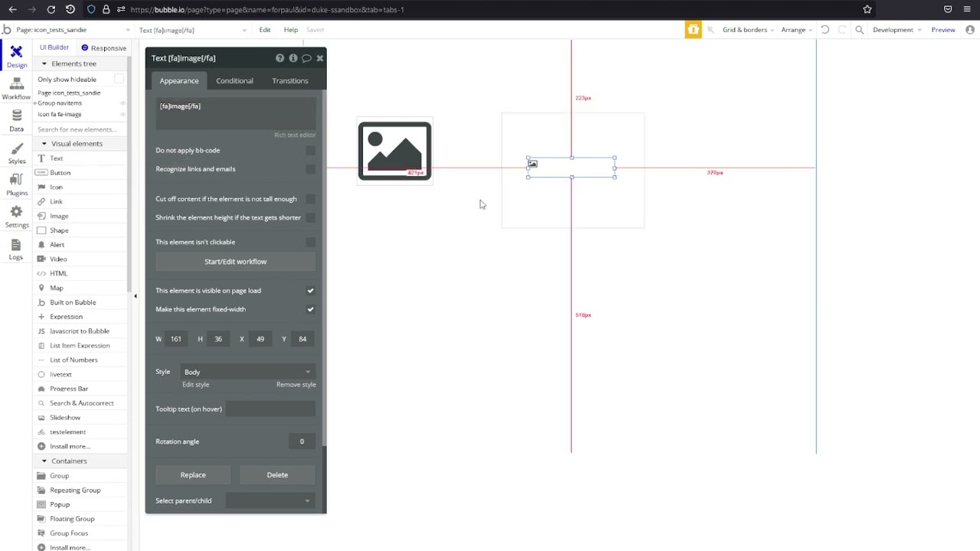
Task: Expand the Group navitems tree row
Action: 36,103
